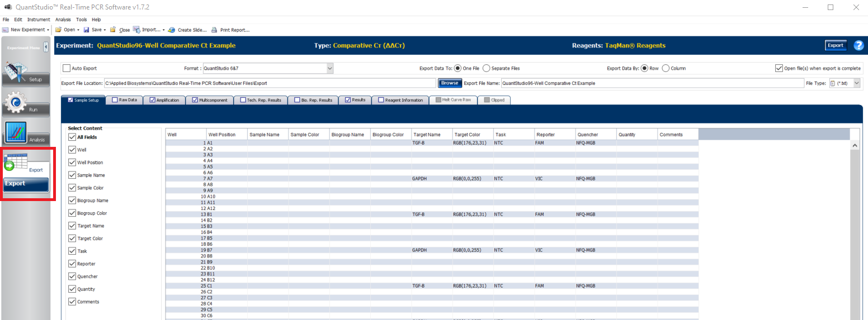
Task: Switch to the Amplification tab
Action: point(164,100)
